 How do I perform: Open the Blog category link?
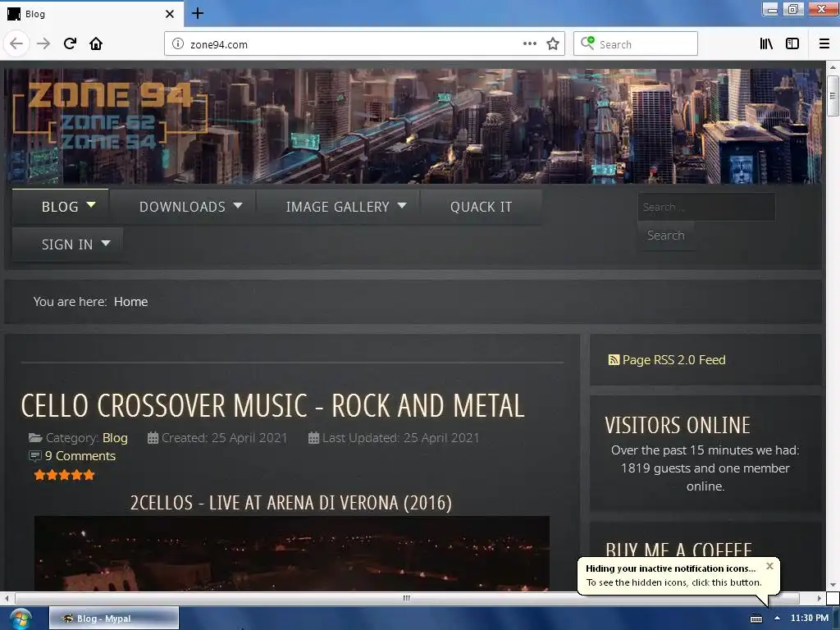pos(115,438)
